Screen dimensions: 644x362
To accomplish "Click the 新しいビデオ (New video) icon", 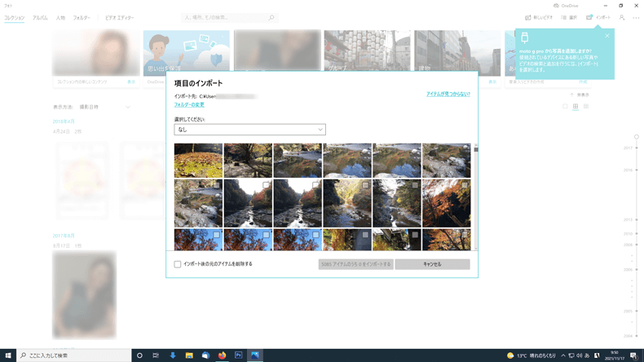I will [528, 17].
